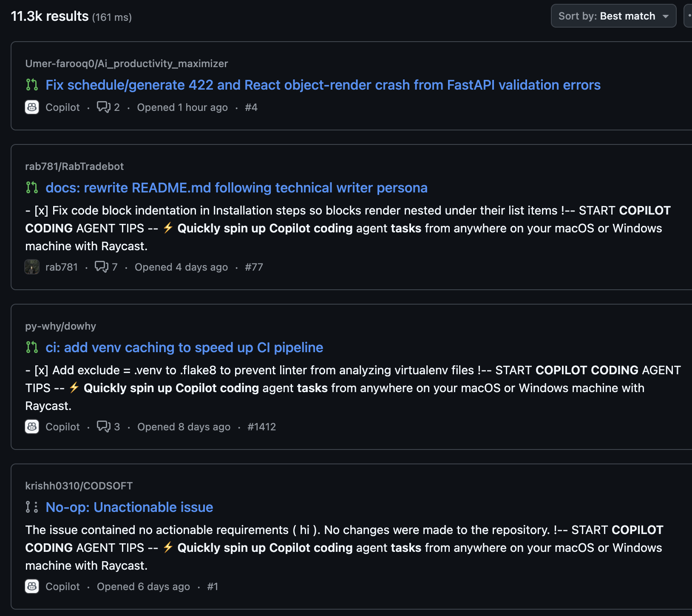Click open PR icon beside README rewrite title
Viewport: 692px width, 616px height.
point(32,188)
